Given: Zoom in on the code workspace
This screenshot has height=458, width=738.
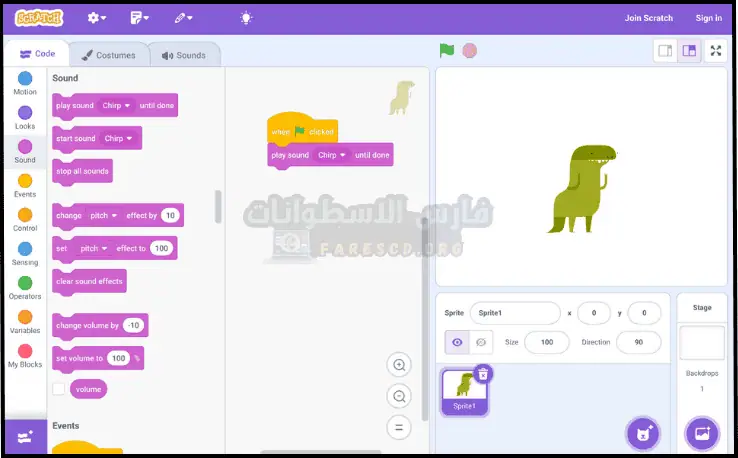Looking at the screenshot, I should point(400,365).
